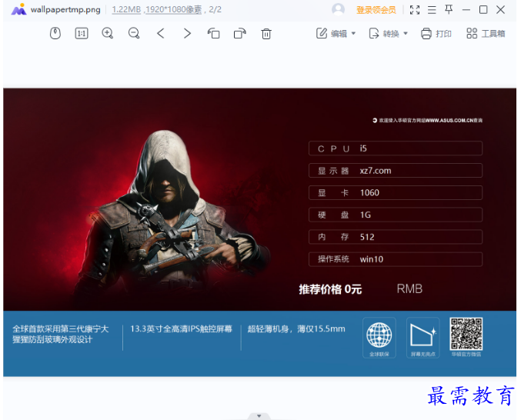This screenshot has height=420, width=521.
Task: Close the image viewer window
Action: 501,10
